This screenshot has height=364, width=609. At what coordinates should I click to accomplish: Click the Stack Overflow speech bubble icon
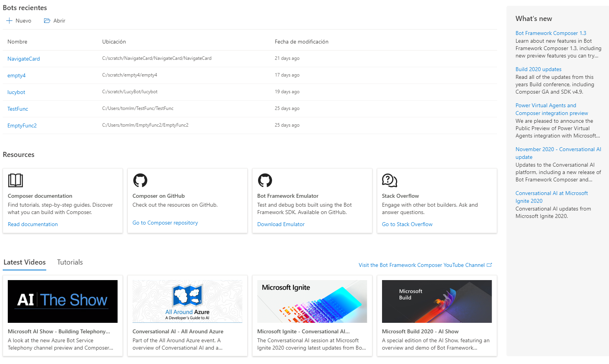click(389, 180)
